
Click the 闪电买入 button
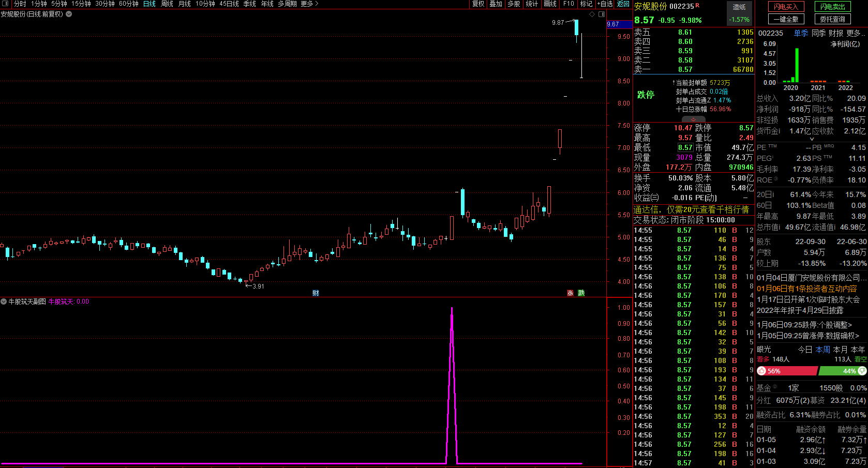click(x=786, y=7)
